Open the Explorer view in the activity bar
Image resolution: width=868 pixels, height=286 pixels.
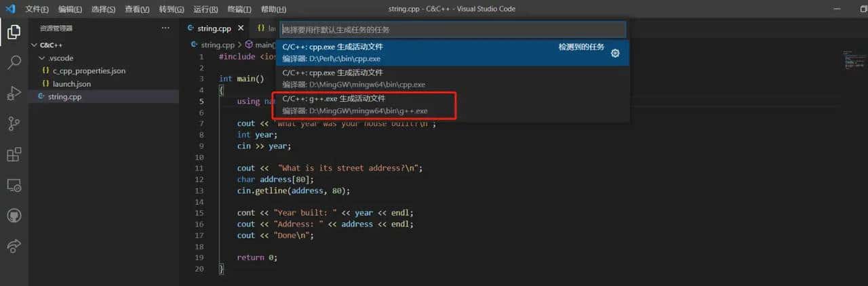coord(14,32)
